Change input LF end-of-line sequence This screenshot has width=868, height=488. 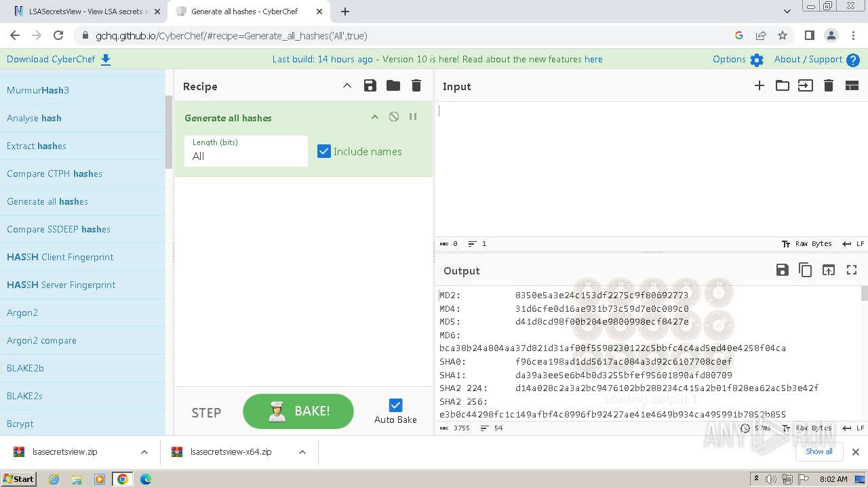[x=853, y=243]
